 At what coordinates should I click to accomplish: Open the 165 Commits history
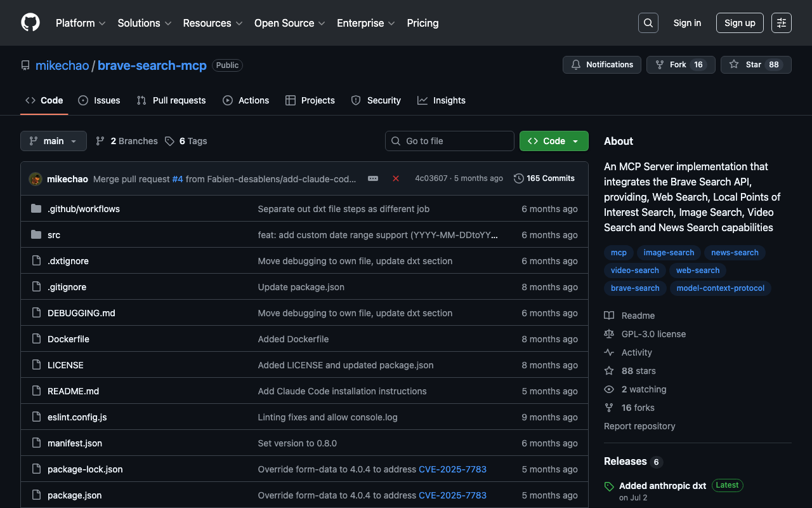(544, 178)
